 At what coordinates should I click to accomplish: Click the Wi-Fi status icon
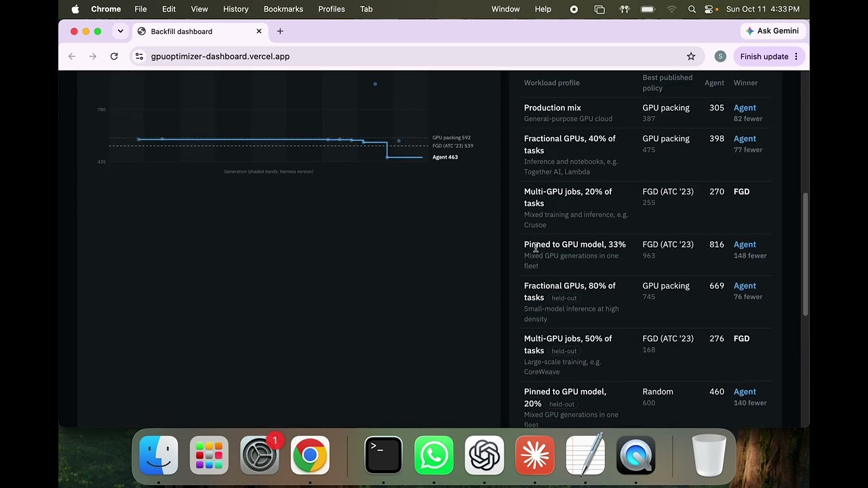click(672, 9)
